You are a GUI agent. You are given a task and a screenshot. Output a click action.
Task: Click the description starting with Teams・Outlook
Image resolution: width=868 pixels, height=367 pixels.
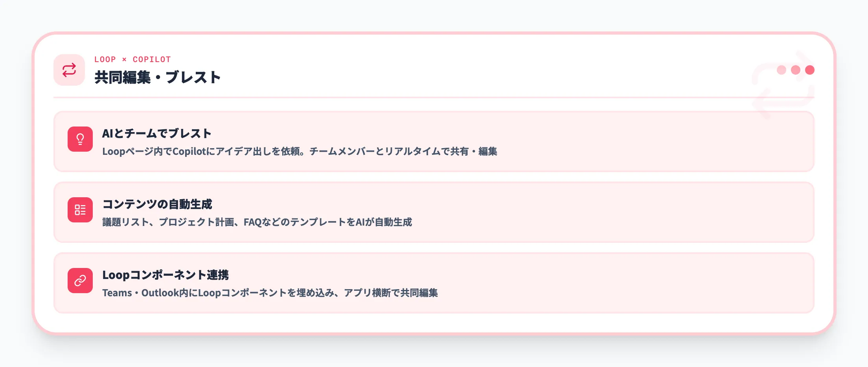click(x=270, y=293)
